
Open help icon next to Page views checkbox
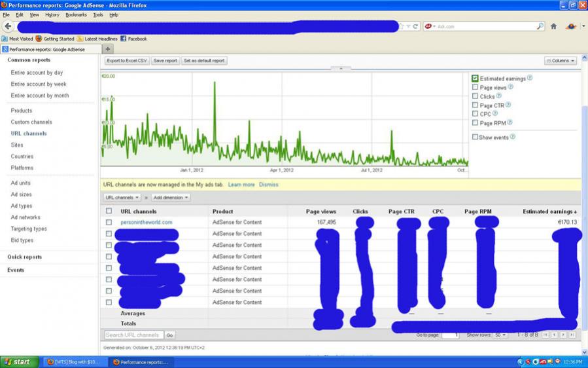(x=510, y=86)
